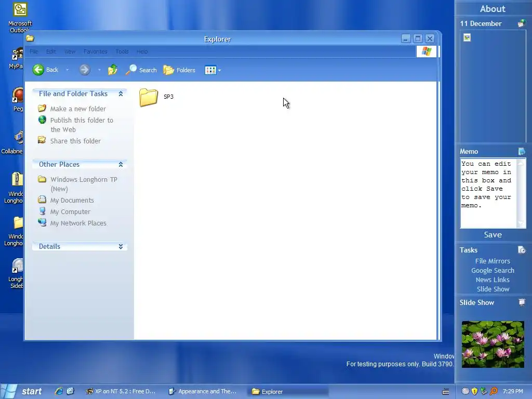This screenshot has height=399, width=532.
Task: Click the grayed Forward arrow icon
Action: click(85, 70)
